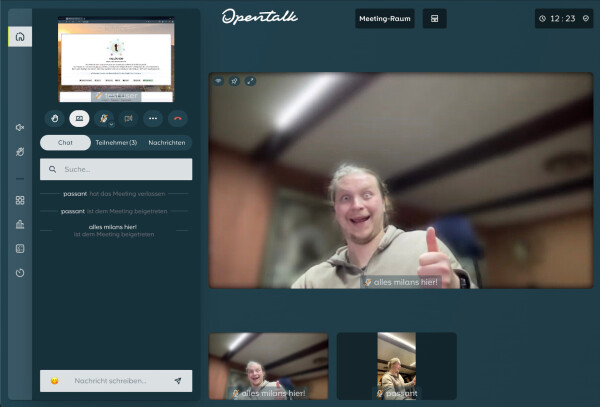
Task: Click the muted microphone icon in left sidebar
Action: [x=20, y=152]
